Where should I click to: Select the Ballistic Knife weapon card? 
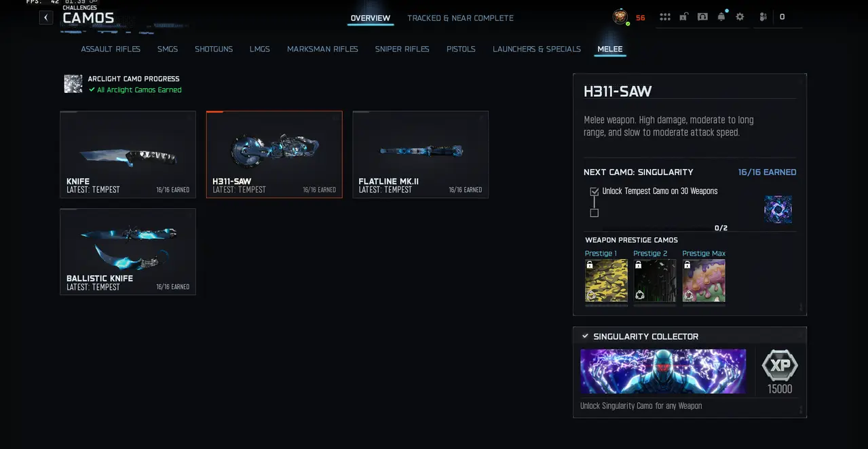point(128,252)
